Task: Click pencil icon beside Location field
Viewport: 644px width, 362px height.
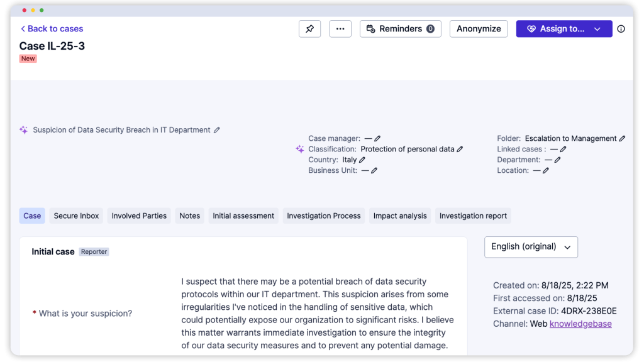Action: (x=546, y=170)
